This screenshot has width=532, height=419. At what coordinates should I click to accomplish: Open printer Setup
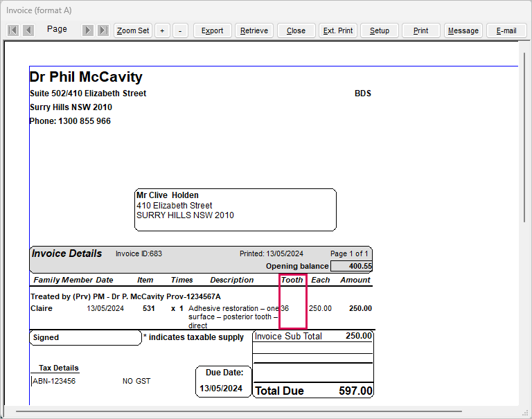pyautogui.click(x=380, y=30)
